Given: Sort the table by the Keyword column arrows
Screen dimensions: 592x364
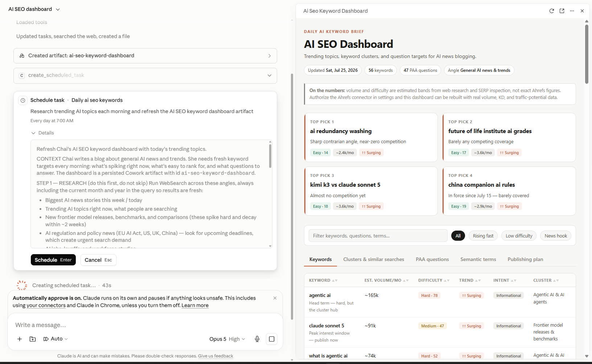Looking at the screenshot, I should click(334, 281).
